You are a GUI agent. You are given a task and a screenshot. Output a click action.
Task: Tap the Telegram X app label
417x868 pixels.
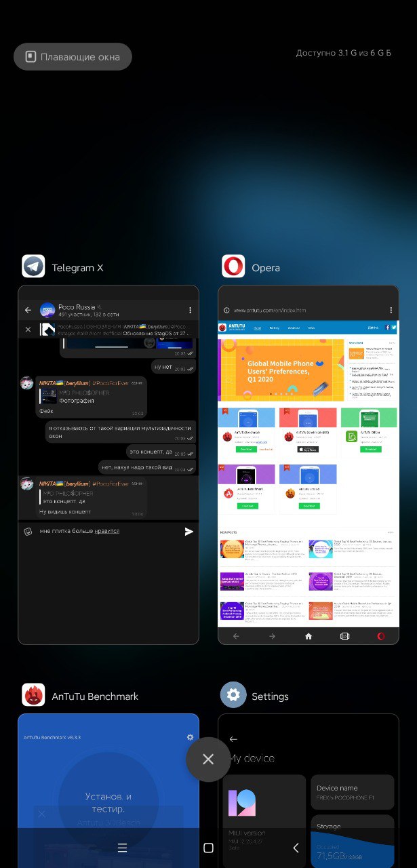pos(77,268)
